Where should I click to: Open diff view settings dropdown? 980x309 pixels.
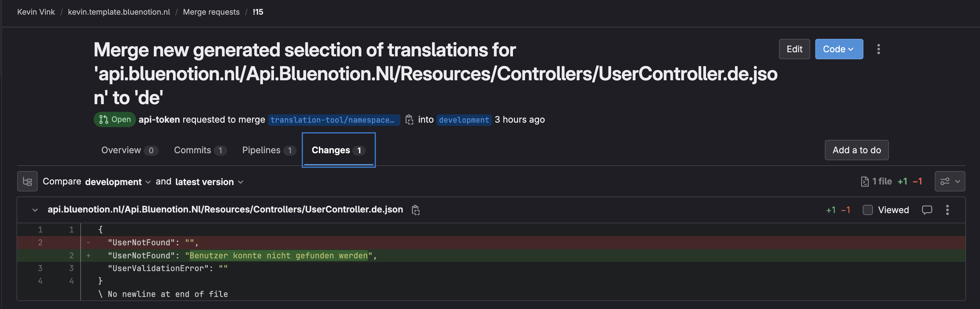click(x=949, y=181)
